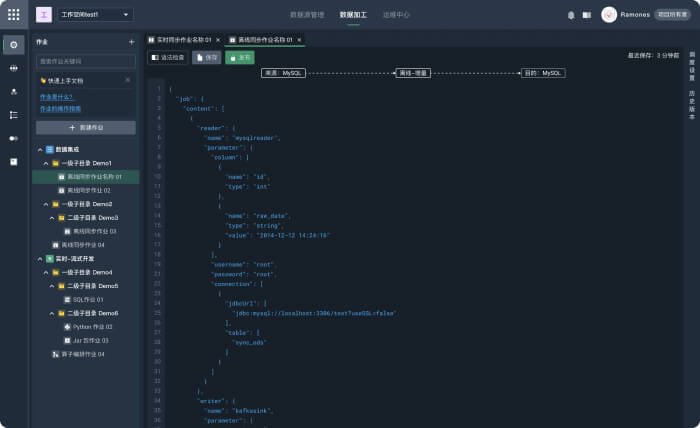Click the help docs icon next to bell
Viewport: 700px width, 428px height.
coord(587,15)
